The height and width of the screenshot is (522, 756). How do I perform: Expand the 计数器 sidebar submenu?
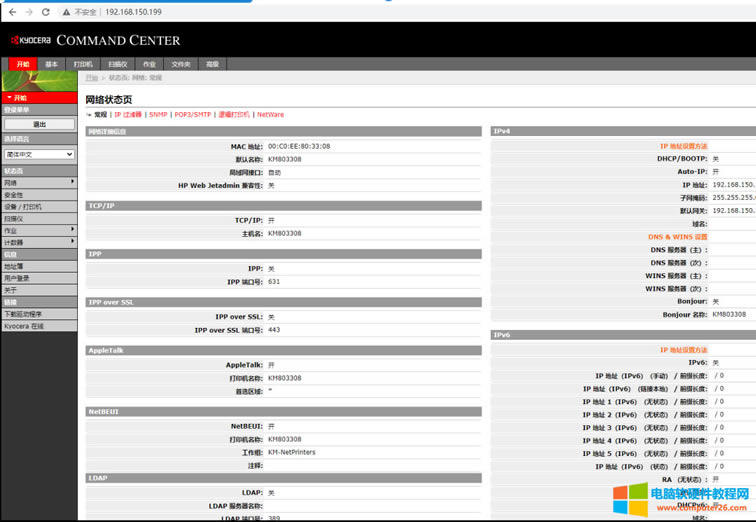39,242
